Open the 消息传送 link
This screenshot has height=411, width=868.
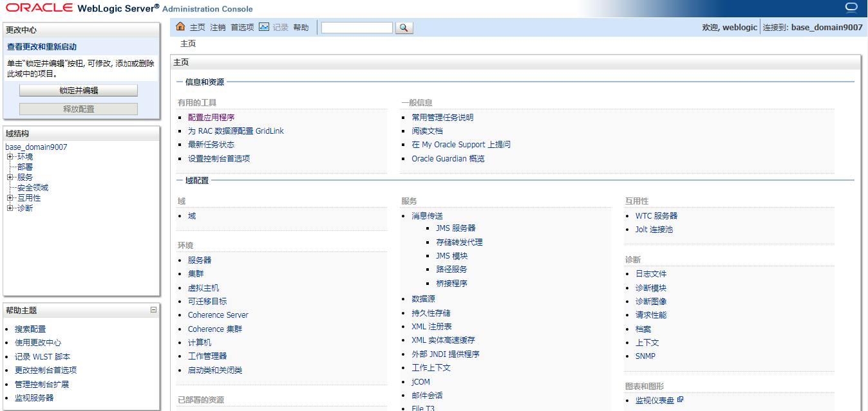click(x=428, y=216)
